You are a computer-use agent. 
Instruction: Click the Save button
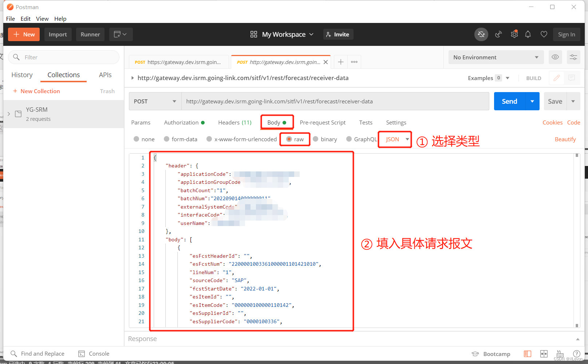tap(555, 101)
